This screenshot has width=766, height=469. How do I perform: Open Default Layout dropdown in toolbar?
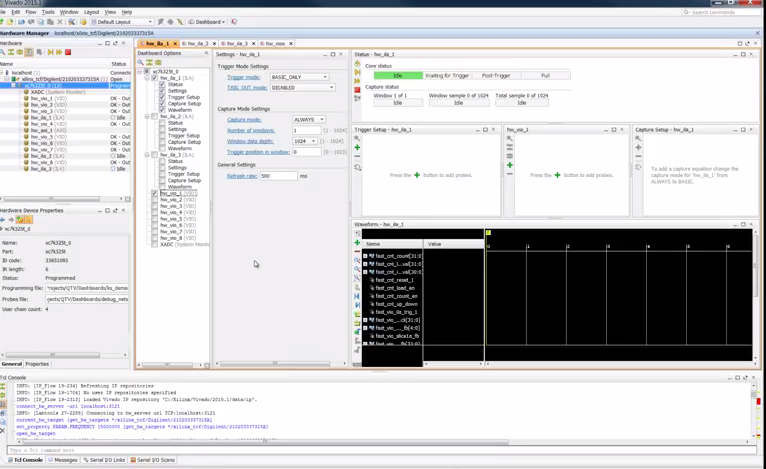[122, 22]
